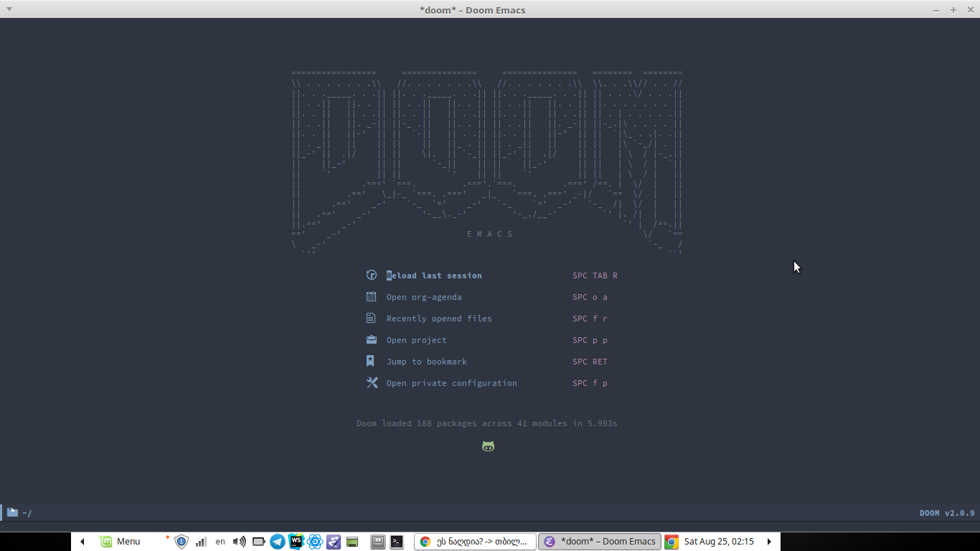980x551 pixels.
Task: Click the '*doom* – Doom Emacs' window title text
Action: pyautogui.click(x=472, y=9)
